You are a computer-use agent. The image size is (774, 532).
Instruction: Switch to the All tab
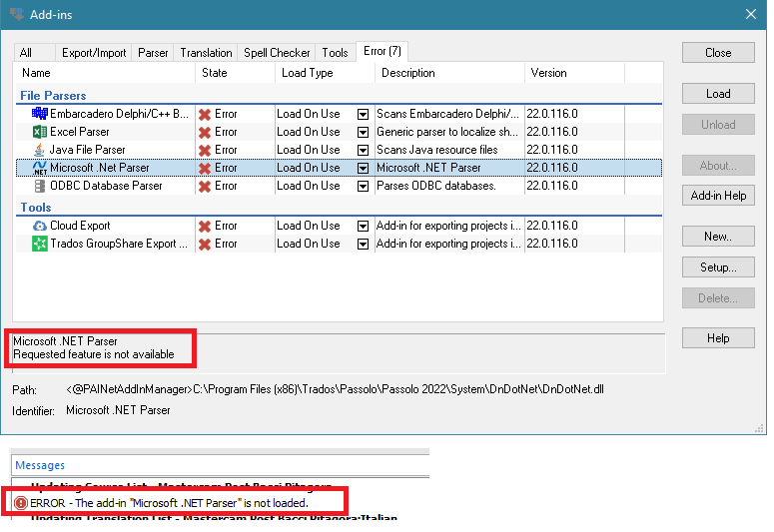point(34,53)
